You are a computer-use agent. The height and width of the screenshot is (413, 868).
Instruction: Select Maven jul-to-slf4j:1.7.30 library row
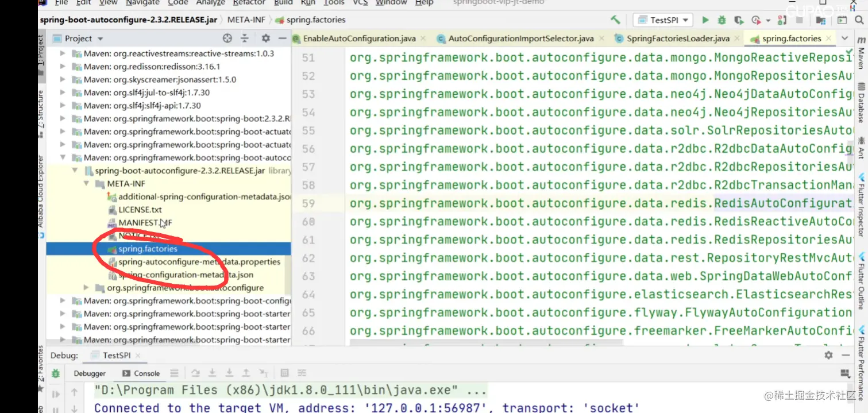click(146, 92)
